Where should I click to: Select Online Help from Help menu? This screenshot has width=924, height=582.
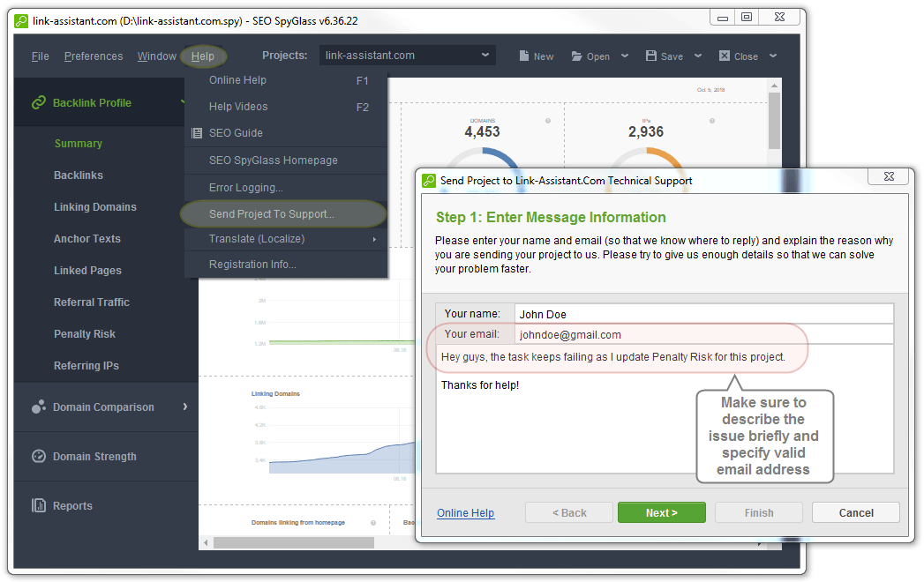[287, 80]
